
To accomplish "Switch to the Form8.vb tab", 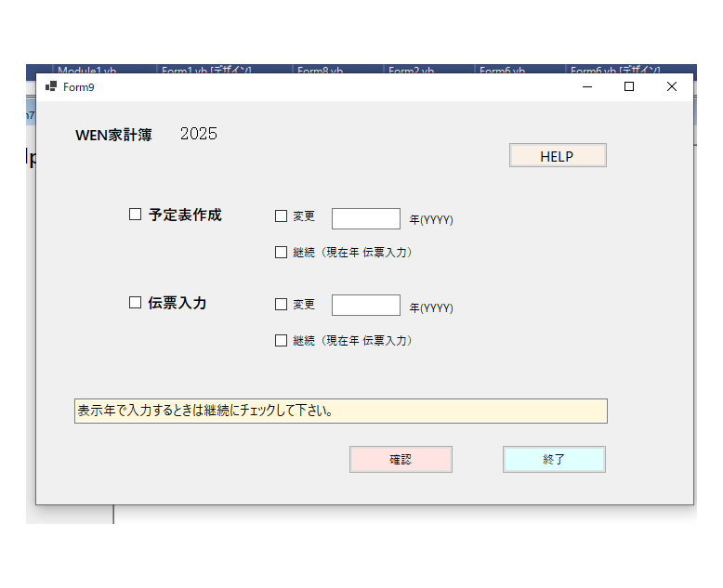I will (x=321, y=70).
